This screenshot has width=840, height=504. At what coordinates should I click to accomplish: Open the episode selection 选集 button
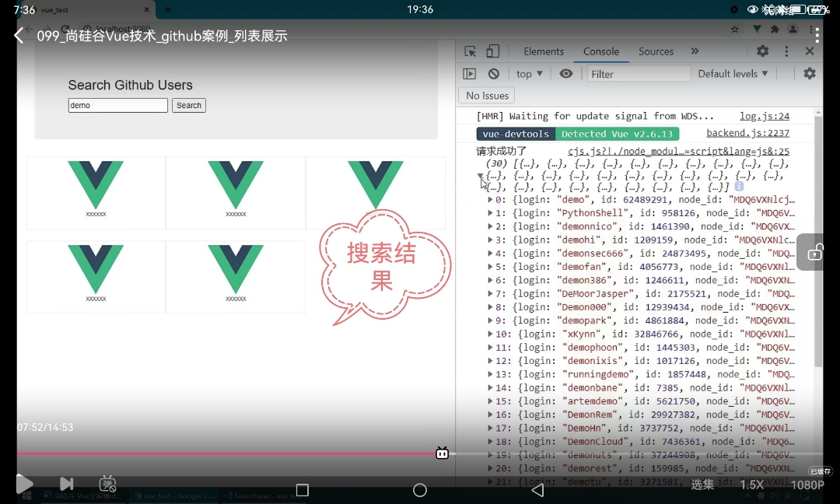(x=702, y=485)
